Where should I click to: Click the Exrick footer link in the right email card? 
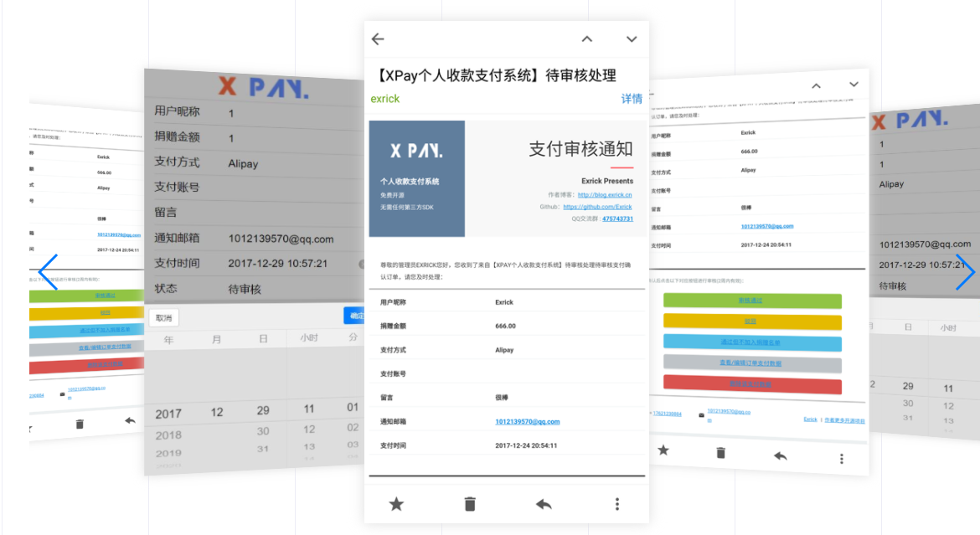click(810, 419)
